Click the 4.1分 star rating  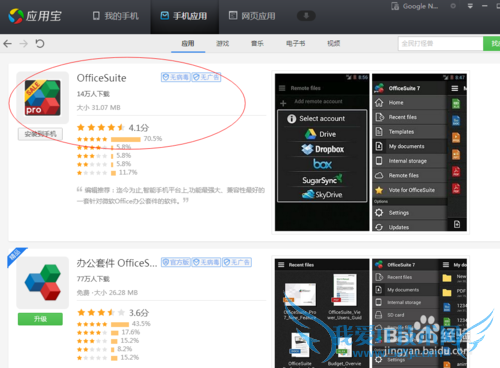point(113,127)
